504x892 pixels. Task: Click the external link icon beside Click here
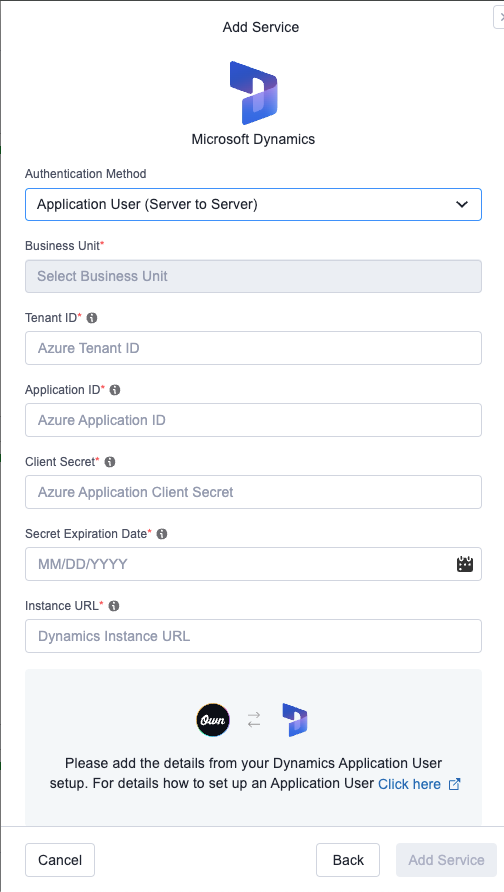455,784
